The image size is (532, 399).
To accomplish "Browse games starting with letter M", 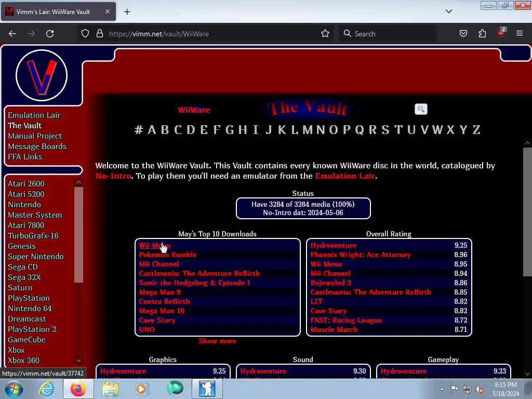I will point(308,129).
